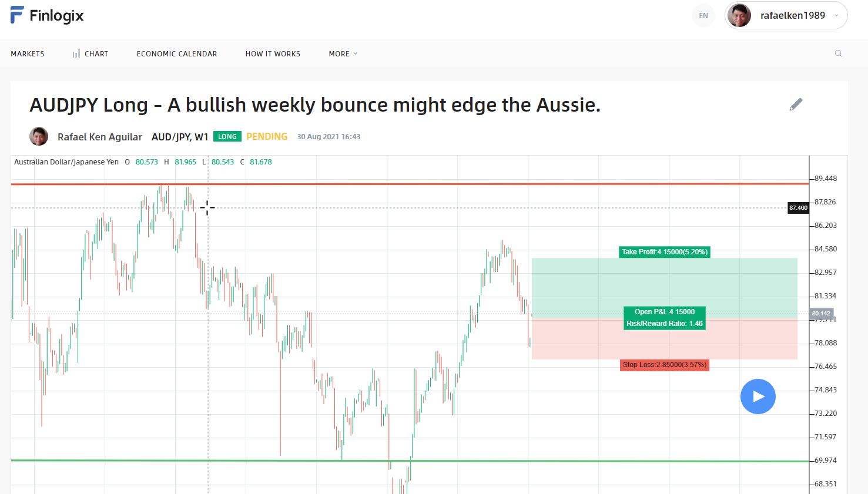This screenshot has width=868, height=494.
Task: Expand the rafaelken1989 account dropdown arrow
Action: 836,16
